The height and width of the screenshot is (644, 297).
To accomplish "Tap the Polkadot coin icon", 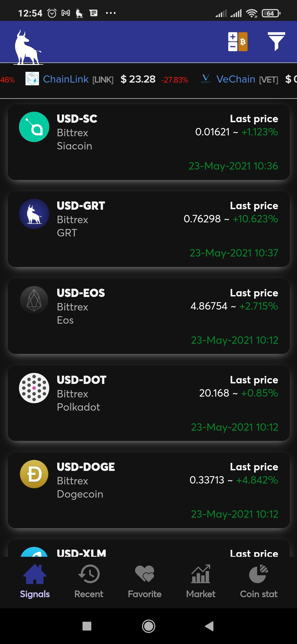I will pyautogui.click(x=34, y=388).
